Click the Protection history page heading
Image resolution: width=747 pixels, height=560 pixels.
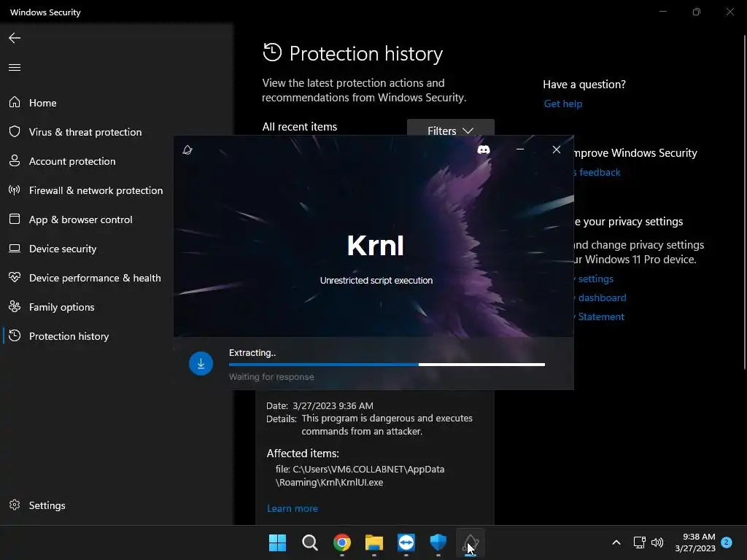tap(366, 53)
